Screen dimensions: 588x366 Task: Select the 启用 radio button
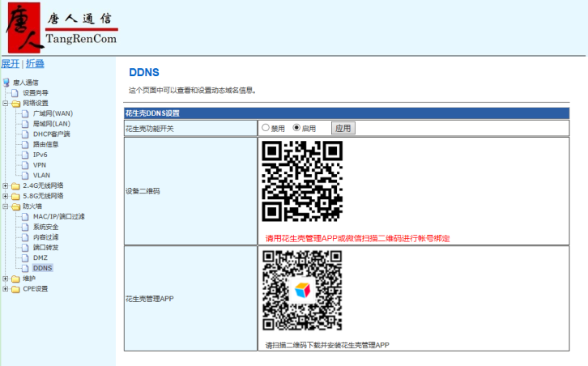pos(296,128)
